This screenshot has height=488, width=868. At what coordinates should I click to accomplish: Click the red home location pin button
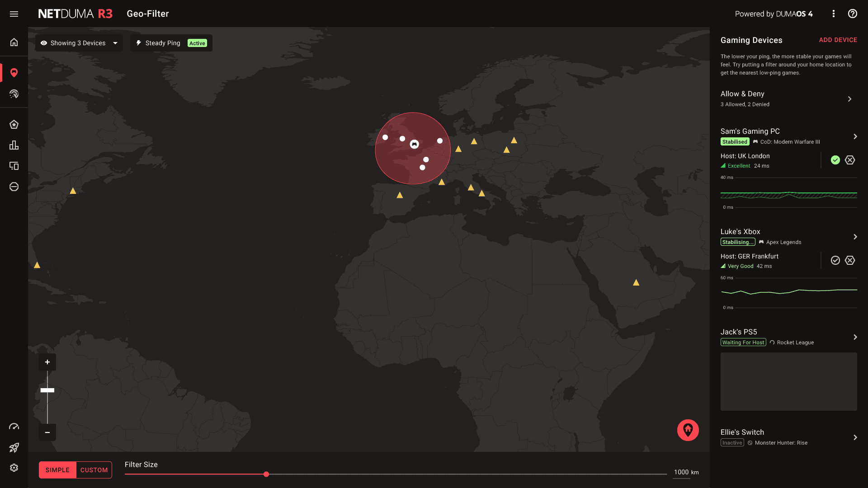click(x=688, y=430)
